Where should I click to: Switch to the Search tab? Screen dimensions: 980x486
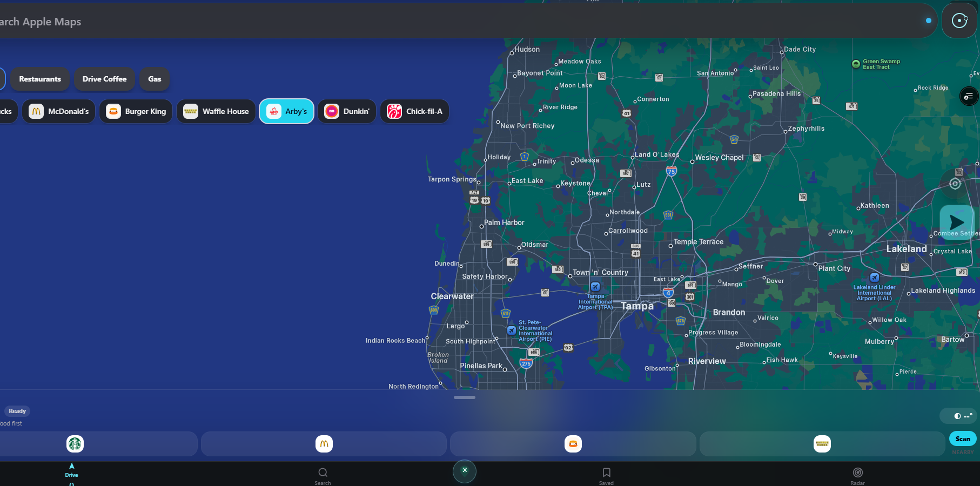[x=323, y=476]
